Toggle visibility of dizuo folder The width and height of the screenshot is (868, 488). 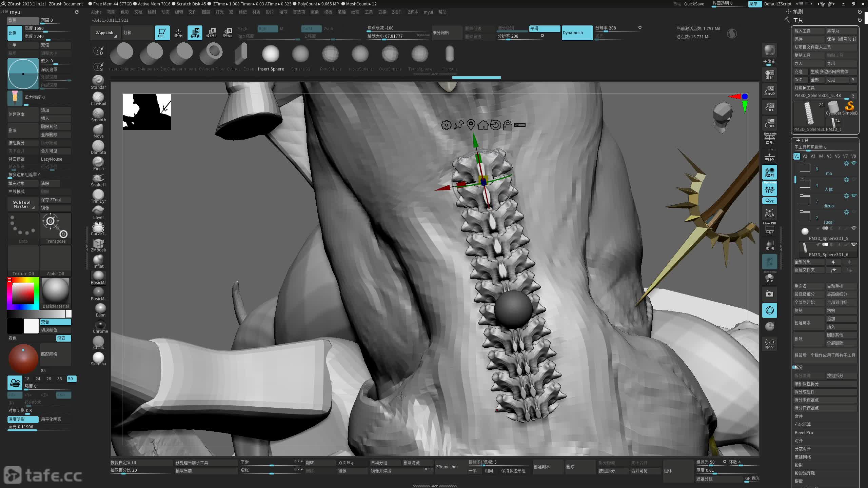(x=854, y=196)
